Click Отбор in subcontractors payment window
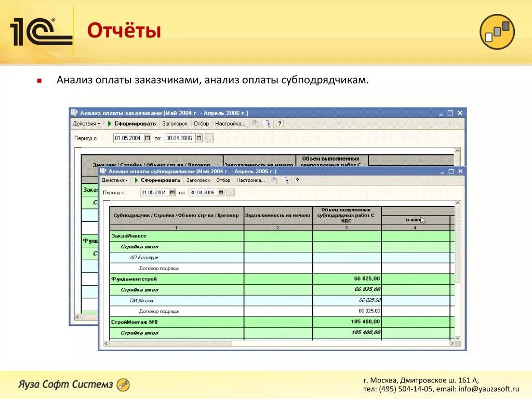The image size is (532, 399). (223, 180)
